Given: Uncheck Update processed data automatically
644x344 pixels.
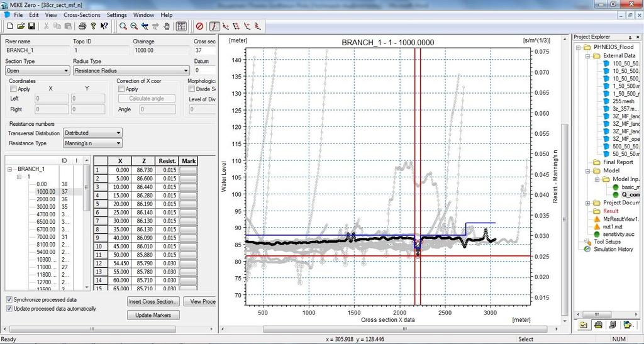Looking at the screenshot, I should tap(9, 308).
